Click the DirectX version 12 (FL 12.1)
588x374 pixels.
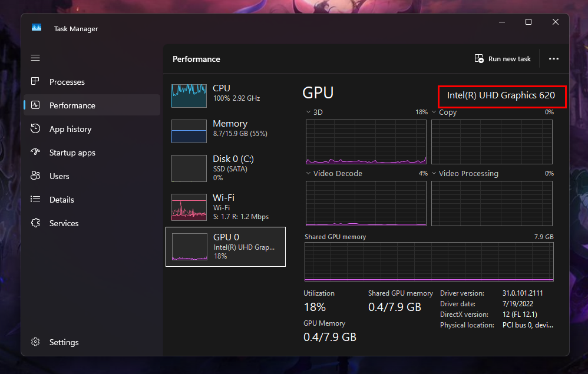520,315
